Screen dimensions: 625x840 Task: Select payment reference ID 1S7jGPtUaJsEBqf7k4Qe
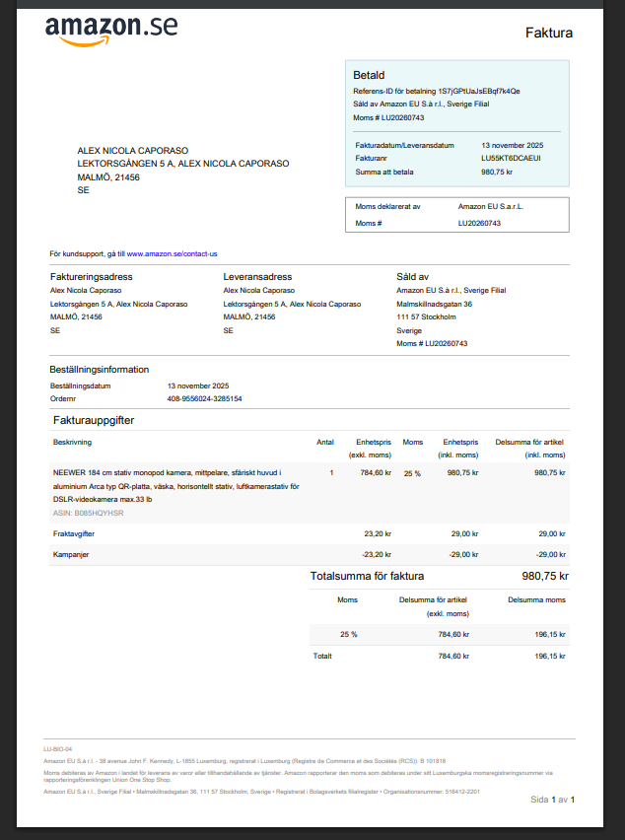click(479, 91)
